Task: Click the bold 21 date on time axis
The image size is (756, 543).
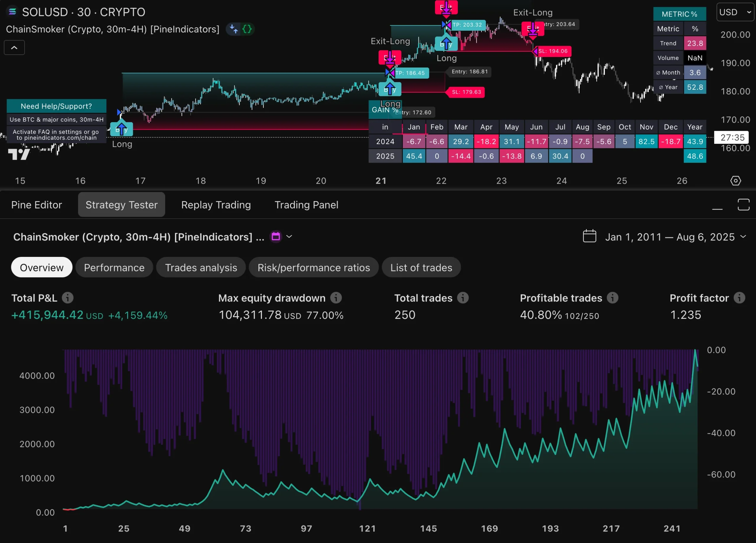Action: point(381,181)
